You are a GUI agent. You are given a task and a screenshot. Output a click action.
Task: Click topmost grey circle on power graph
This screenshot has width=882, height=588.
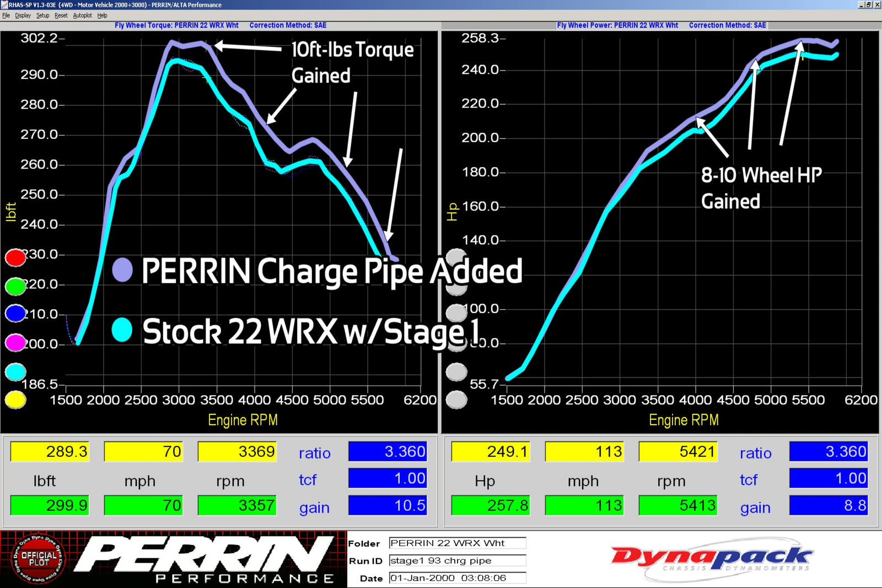(456, 257)
